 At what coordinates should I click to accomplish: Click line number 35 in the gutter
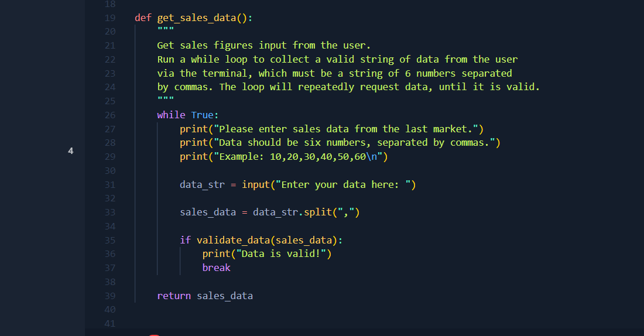click(x=109, y=240)
